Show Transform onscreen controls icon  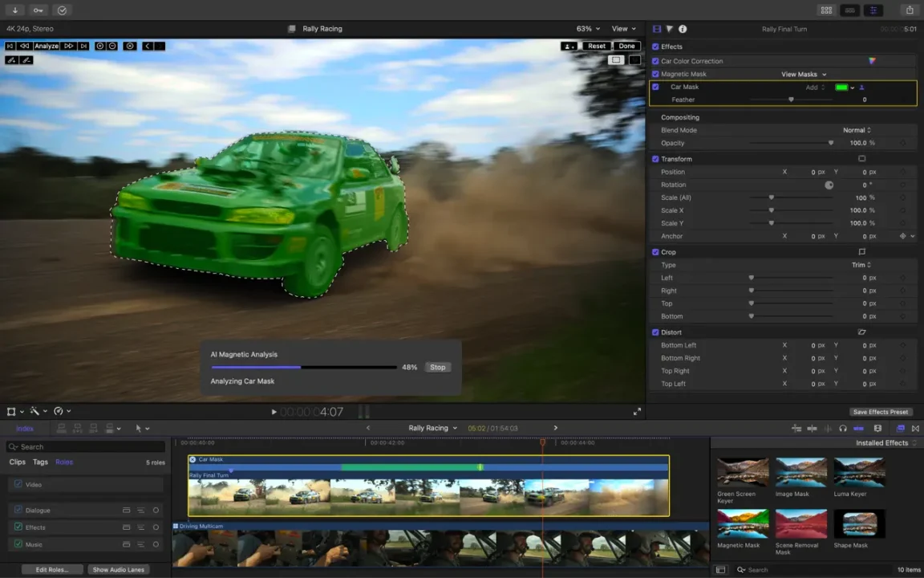pyautogui.click(x=861, y=159)
